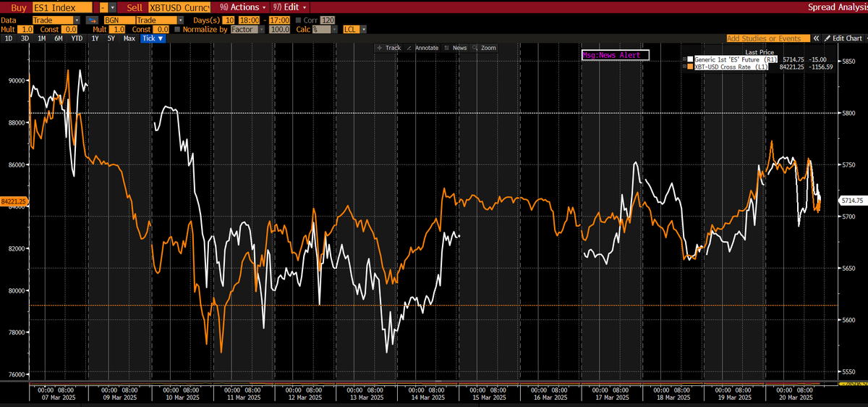Select the 1Y range tab
The image size is (868, 407).
click(95, 38)
